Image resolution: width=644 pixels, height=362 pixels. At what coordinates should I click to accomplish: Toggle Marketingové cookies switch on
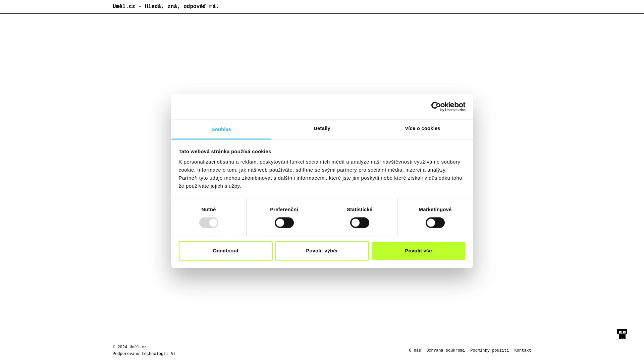[x=435, y=222]
